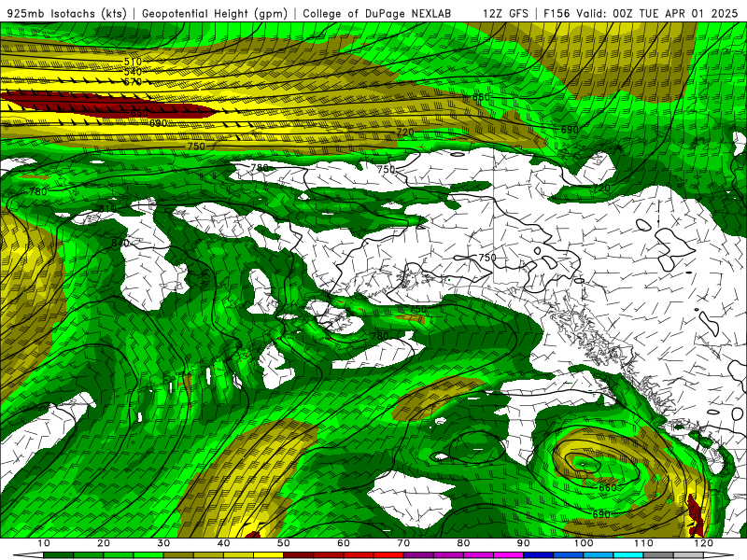747x560 pixels.
Task: Click the bright magenta swatch ending at 90
Action: coord(508,555)
